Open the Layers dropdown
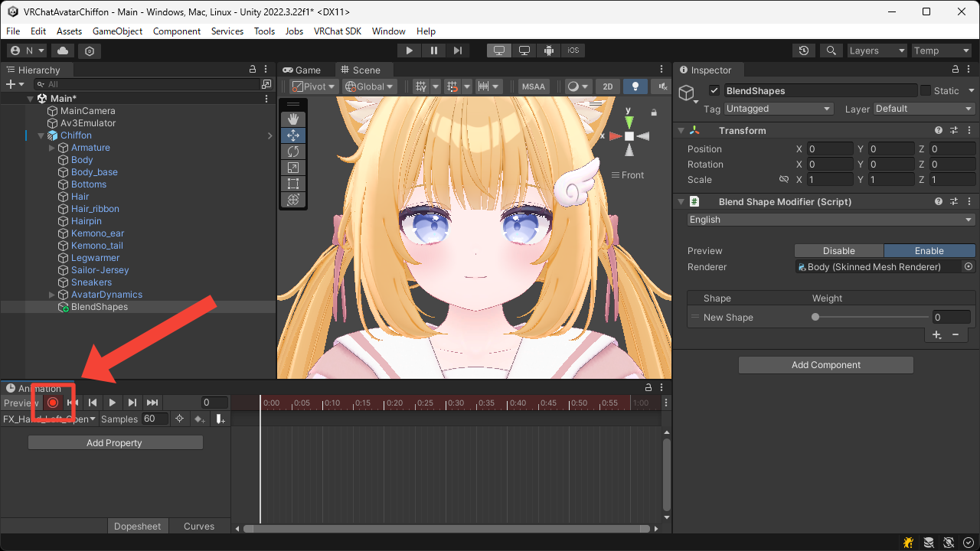The image size is (980, 551). pyautogui.click(x=877, y=51)
